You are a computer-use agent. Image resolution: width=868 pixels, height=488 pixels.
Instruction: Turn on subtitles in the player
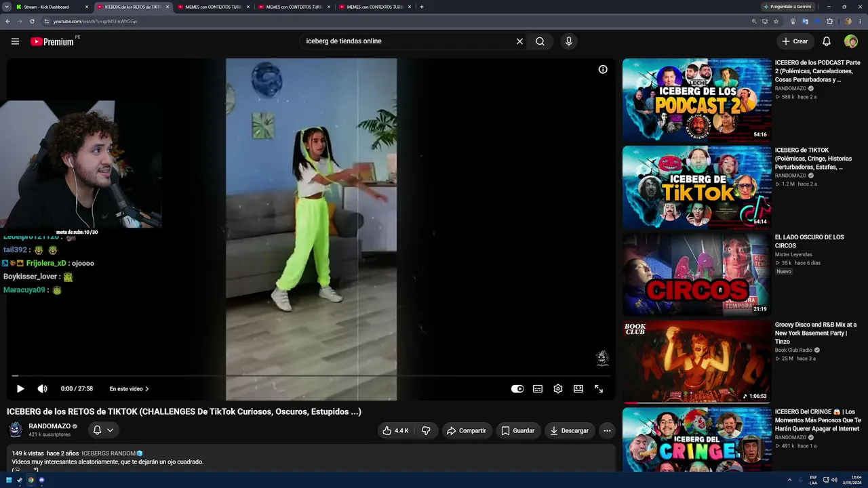(538, 389)
